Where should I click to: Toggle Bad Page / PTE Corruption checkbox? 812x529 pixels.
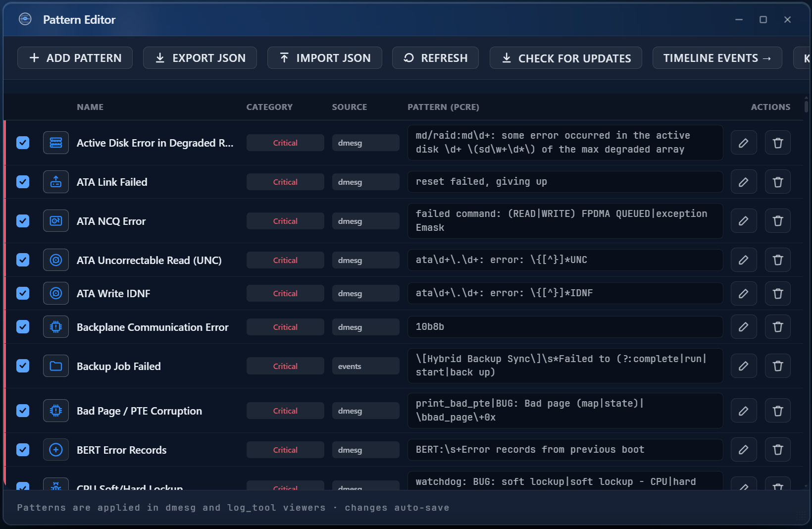pos(23,411)
